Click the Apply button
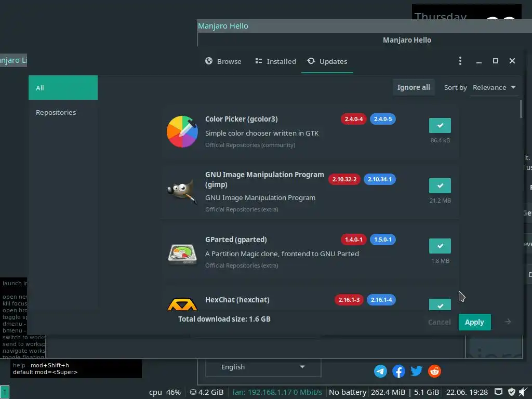The width and height of the screenshot is (532, 399). 475,322
